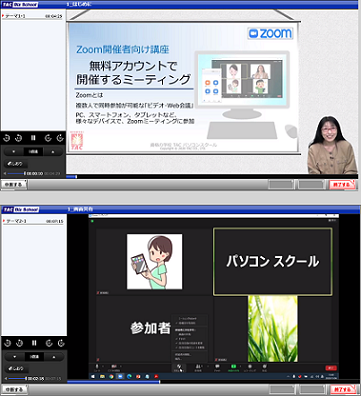The image size is (361, 396).
Task: Mute speaker icon in テーマ2-1 player
Action: click(5, 379)
